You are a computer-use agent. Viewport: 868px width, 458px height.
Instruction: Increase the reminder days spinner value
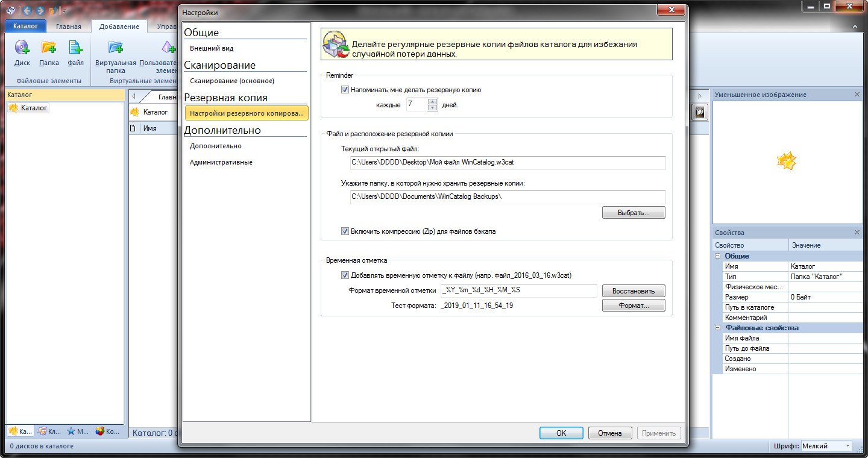tap(432, 101)
